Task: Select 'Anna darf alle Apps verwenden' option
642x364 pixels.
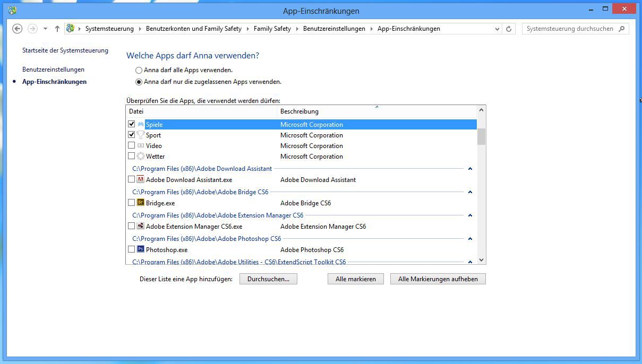Action: (x=139, y=70)
